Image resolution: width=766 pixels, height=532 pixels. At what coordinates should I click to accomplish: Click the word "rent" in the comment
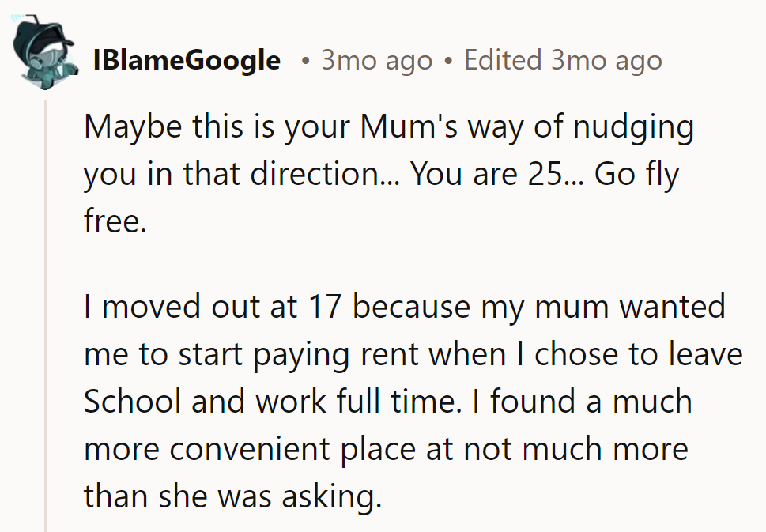click(392, 354)
